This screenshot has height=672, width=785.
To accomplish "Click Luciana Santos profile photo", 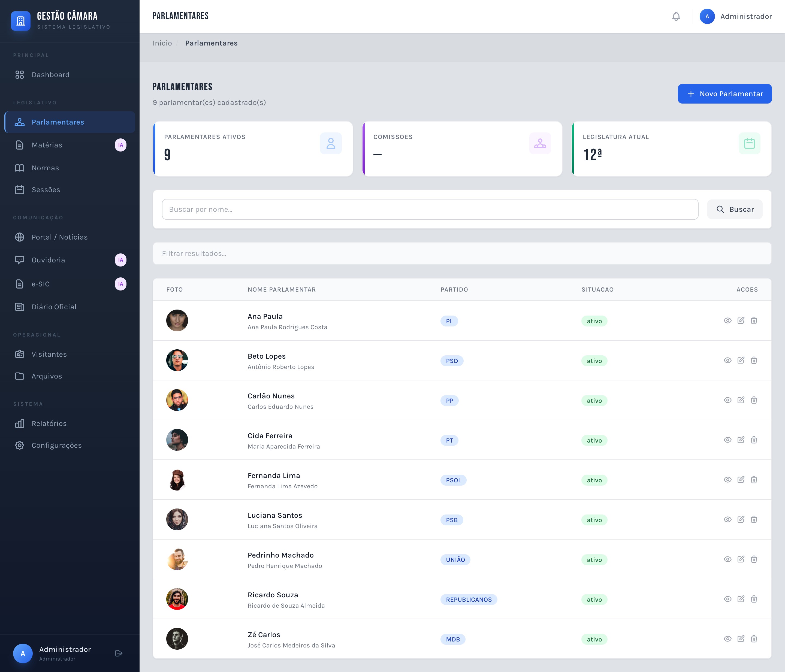I will pos(177,519).
